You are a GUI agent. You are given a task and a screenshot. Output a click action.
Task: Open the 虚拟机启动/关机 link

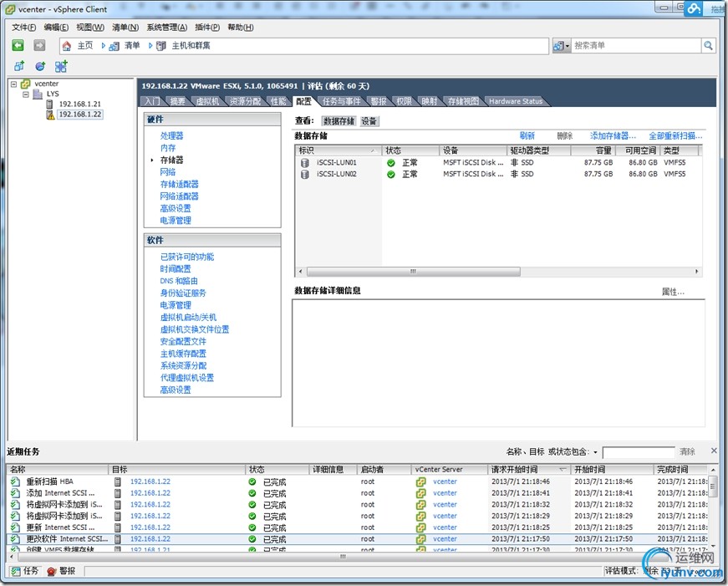[x=188, y=317]
